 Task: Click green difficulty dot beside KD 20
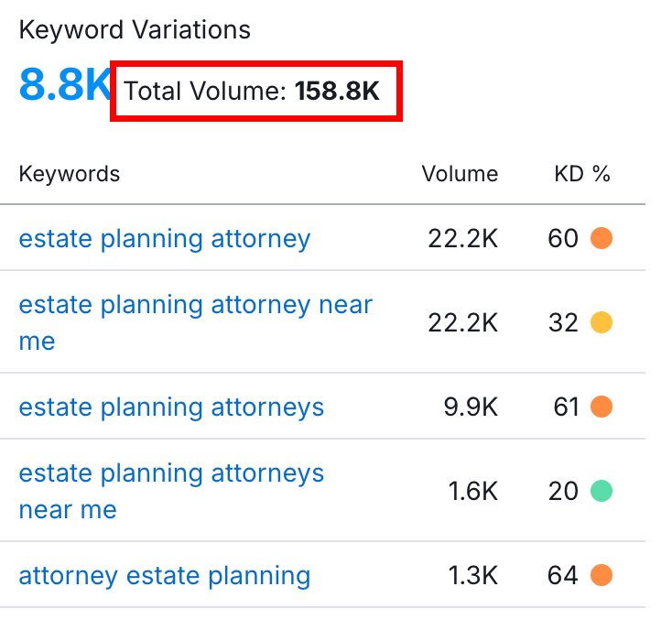click(602, 491)
